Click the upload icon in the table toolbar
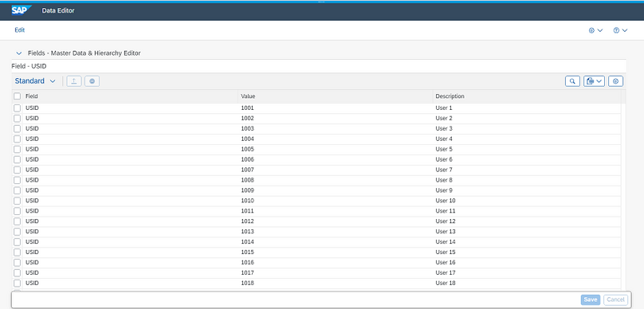 point(74,81)
